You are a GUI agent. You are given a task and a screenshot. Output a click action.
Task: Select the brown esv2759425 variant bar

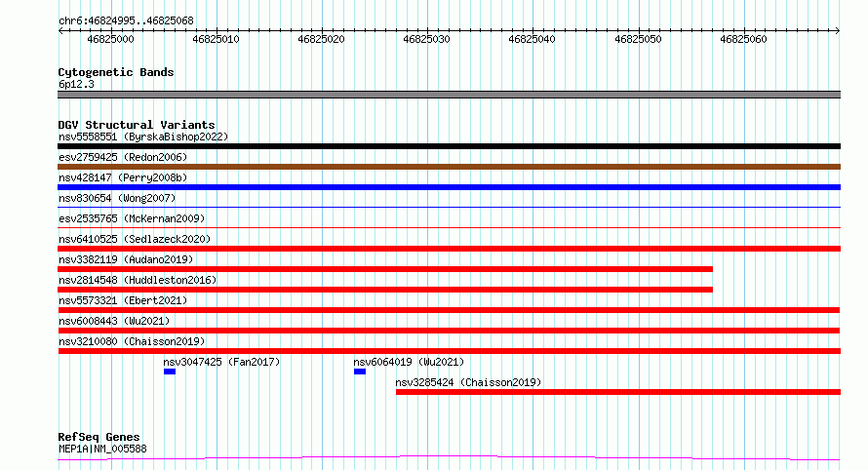449,167
